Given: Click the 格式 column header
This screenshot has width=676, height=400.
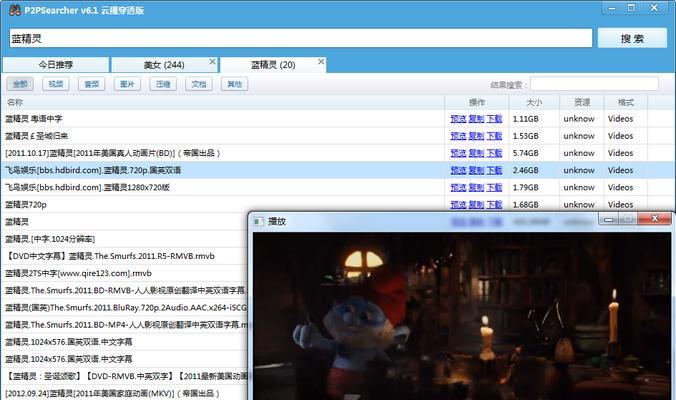Looking at the screenshot, I should click(626, 102).
